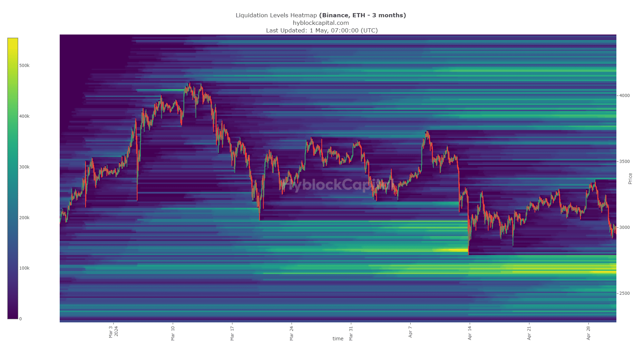
Task: Click the 'Mar 10' date tick label
Action: 173,333
